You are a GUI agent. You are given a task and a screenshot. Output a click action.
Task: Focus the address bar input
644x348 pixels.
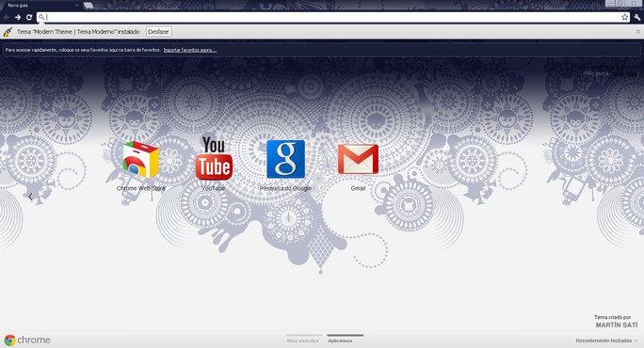click(332, 17)
